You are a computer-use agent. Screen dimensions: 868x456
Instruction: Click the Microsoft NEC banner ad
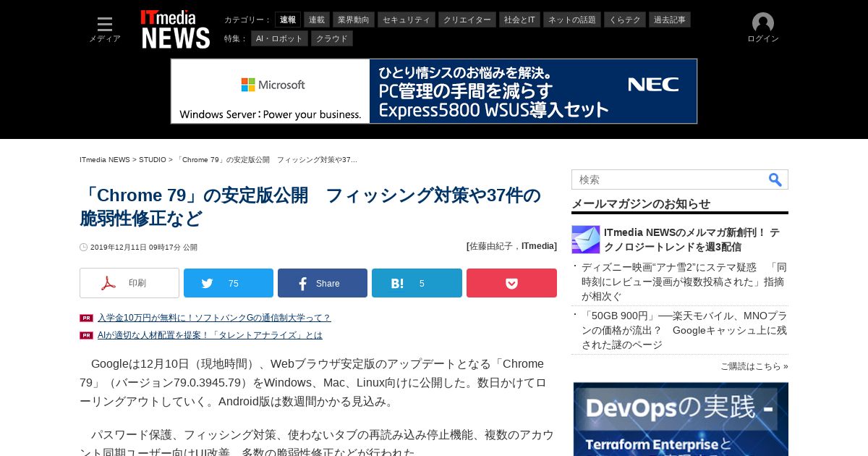point(434,91)
